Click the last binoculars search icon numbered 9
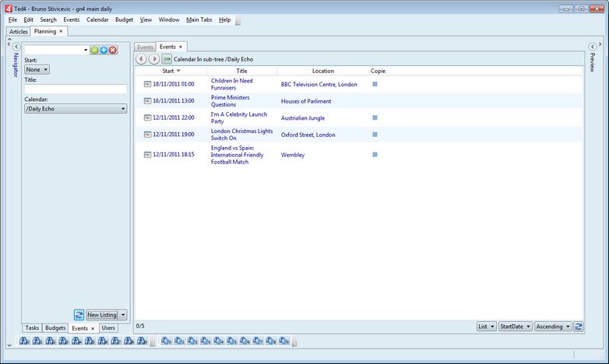 tap(143, 341)
